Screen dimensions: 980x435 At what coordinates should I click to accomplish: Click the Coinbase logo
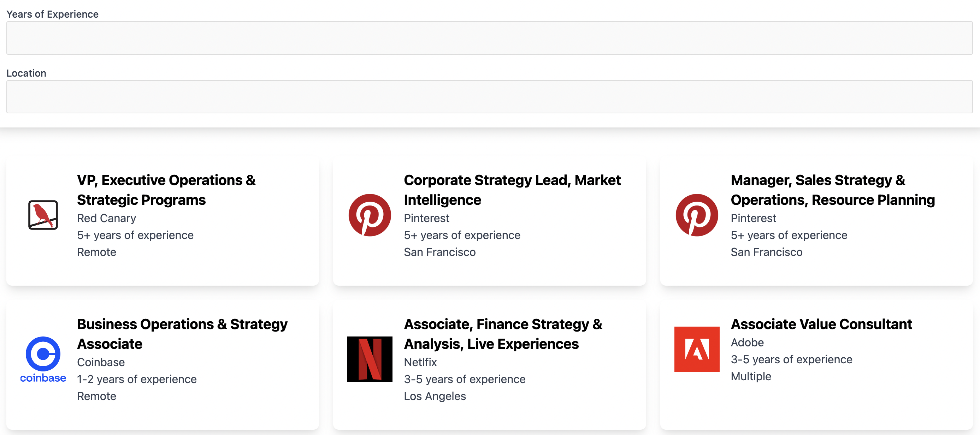43,359
